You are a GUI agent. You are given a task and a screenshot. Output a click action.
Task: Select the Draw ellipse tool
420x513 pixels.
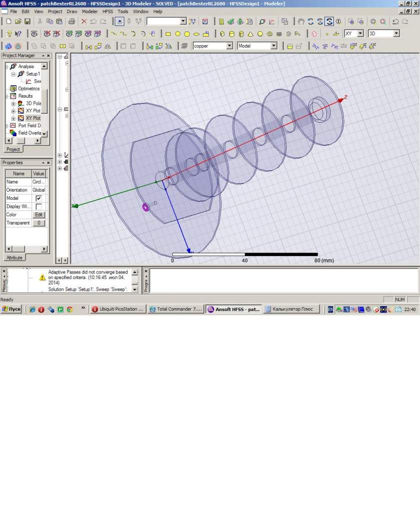tap(196, 34)
